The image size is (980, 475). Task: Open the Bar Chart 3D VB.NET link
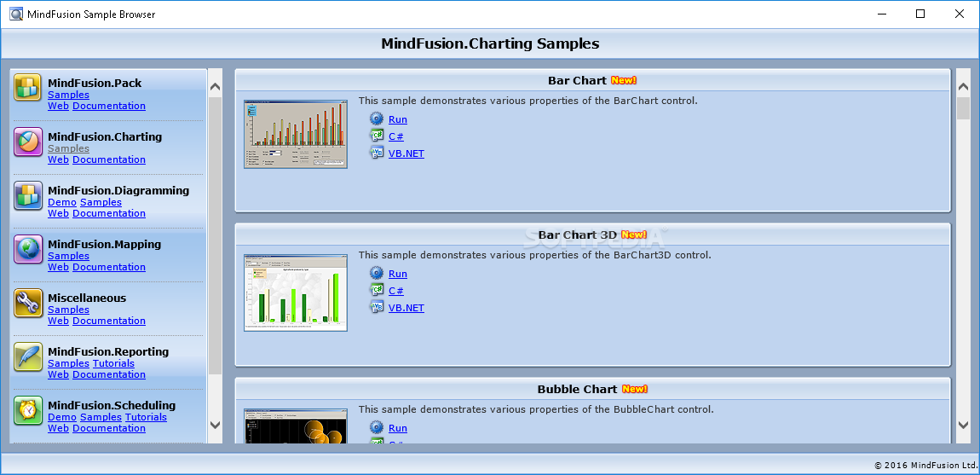[x=406, y=308]
